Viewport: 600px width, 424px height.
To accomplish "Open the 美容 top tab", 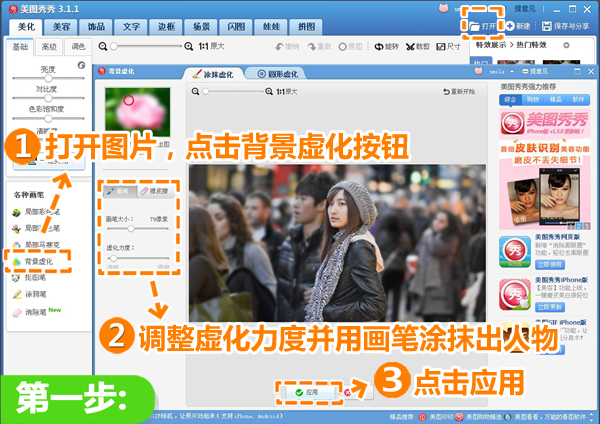I will pyautogui.click(x=61, y=27).
